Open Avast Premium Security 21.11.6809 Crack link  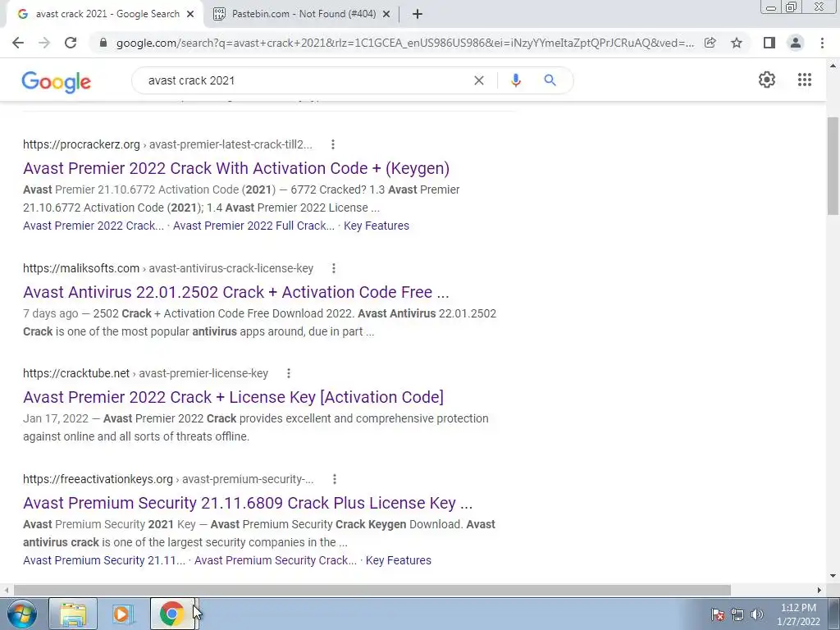pos(248,503)
